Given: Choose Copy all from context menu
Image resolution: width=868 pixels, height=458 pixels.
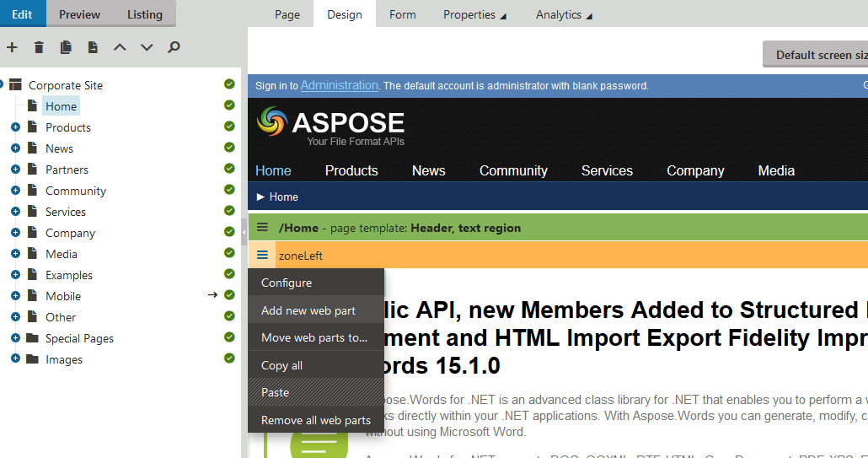Looking at the screenshot, I should [316, 365].
